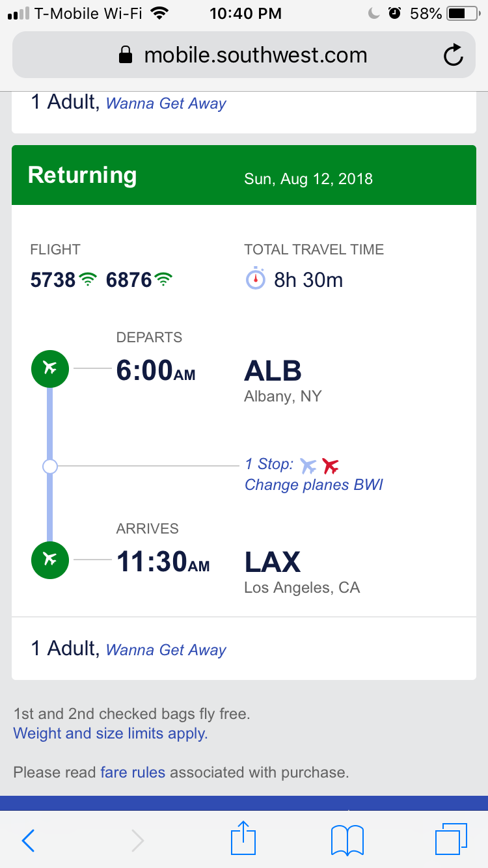The width and height of the screenshot is (488, 868).
Task: Open Safari tabs switcher icon
Action: pos(450,839)
